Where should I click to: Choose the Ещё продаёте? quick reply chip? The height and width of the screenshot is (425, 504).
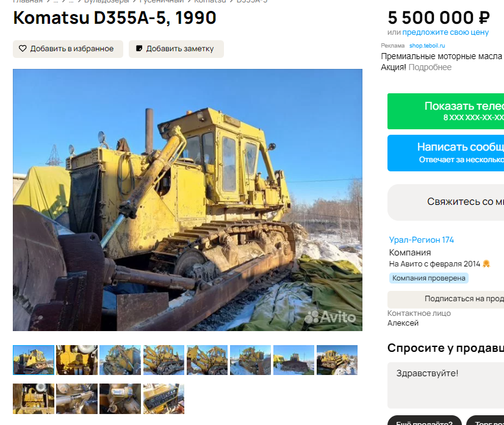coord(424,421)
